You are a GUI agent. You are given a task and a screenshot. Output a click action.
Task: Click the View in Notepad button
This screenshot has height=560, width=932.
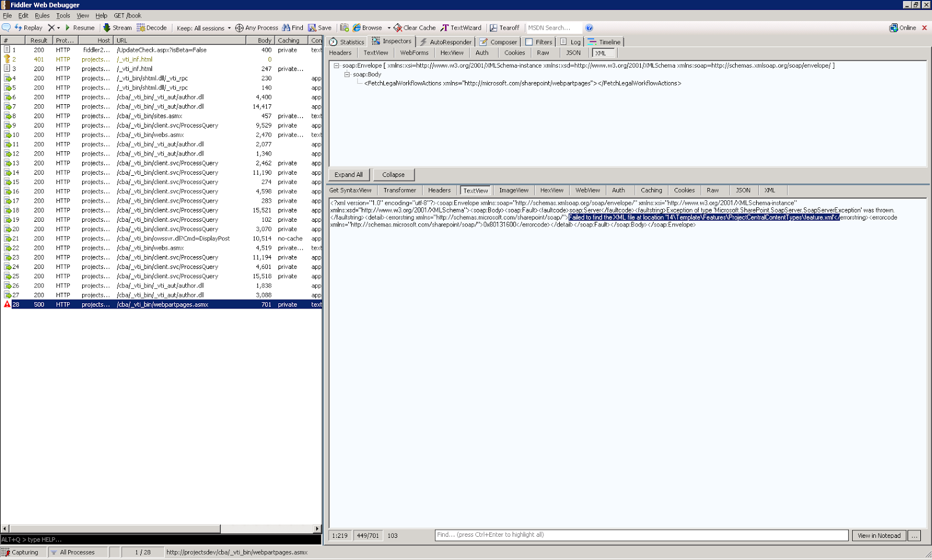pos(878,535)
